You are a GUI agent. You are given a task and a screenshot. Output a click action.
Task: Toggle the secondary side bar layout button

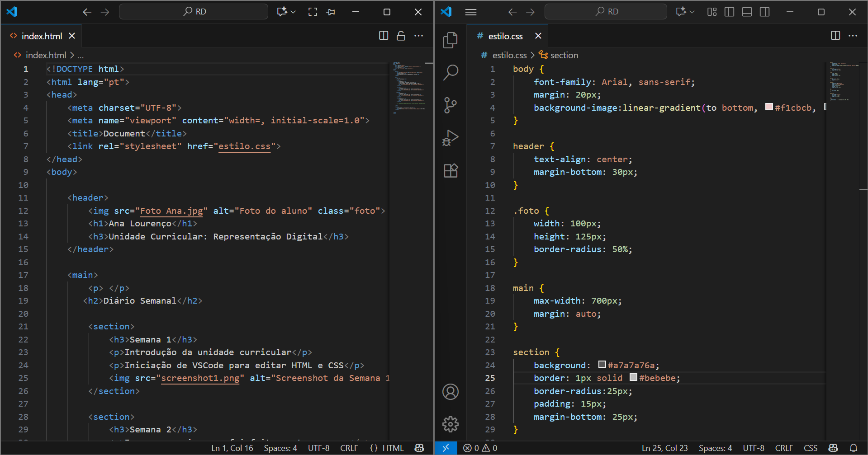pyautogui.click(x=764, y=12)
